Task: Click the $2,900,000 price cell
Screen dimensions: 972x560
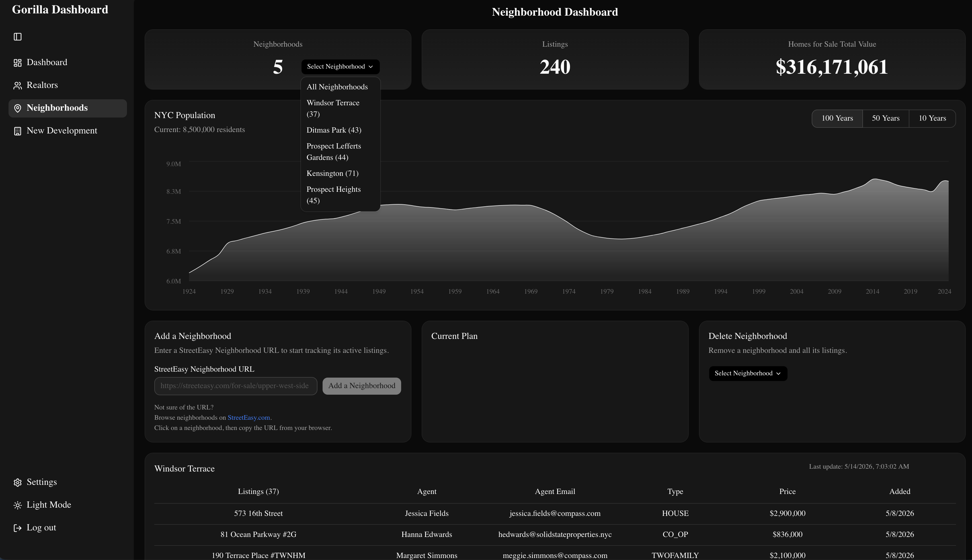Action: click(787, 513)
